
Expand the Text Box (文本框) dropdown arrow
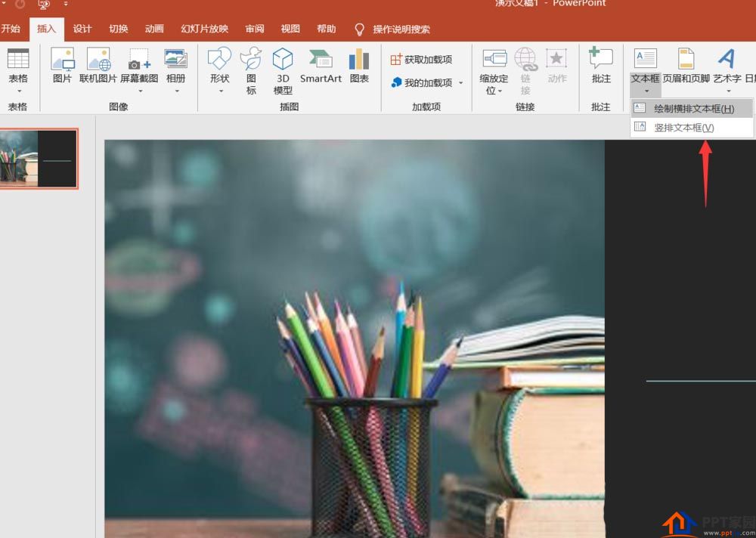click(646, 91)
